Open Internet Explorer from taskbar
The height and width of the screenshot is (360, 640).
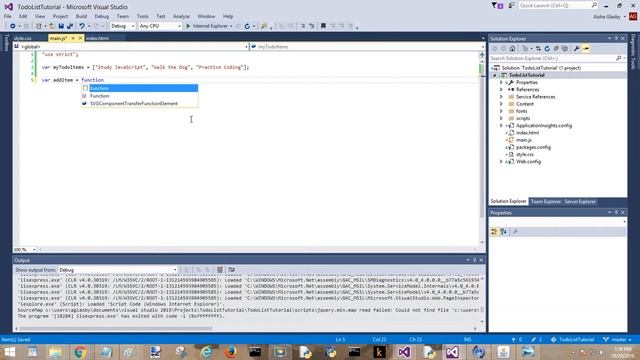[206, 352]
